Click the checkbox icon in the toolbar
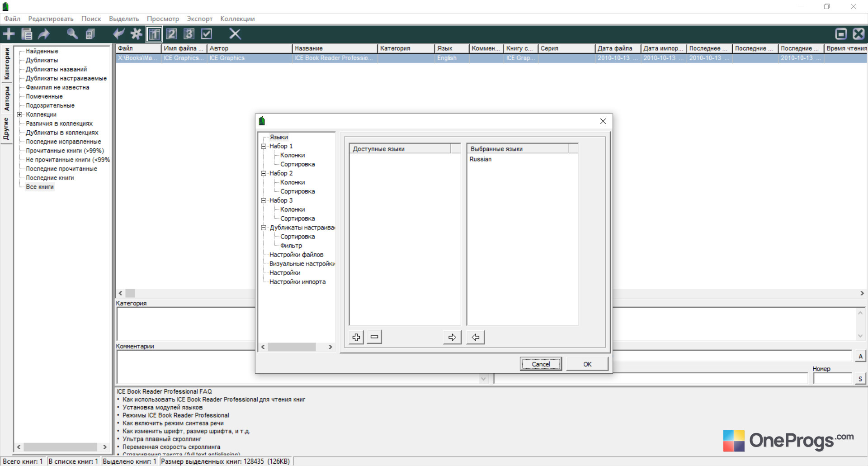The image size is (868, 466). pos(207,34)
